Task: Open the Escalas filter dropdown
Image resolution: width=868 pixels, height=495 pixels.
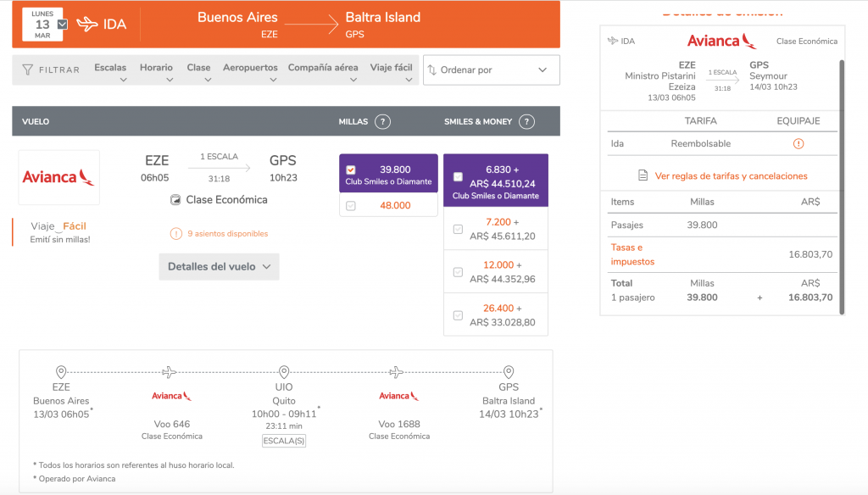Action: click(x=110, y=71)
